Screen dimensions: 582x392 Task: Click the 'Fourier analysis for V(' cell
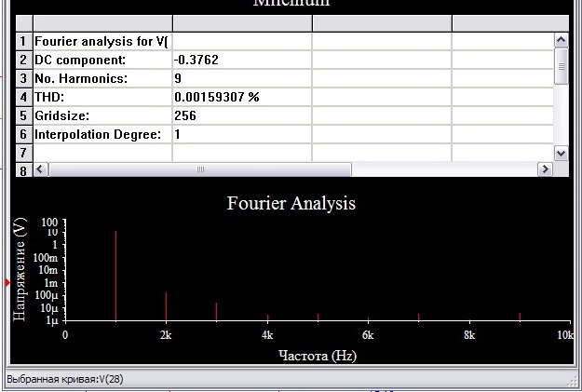click(x=102, y=41)
